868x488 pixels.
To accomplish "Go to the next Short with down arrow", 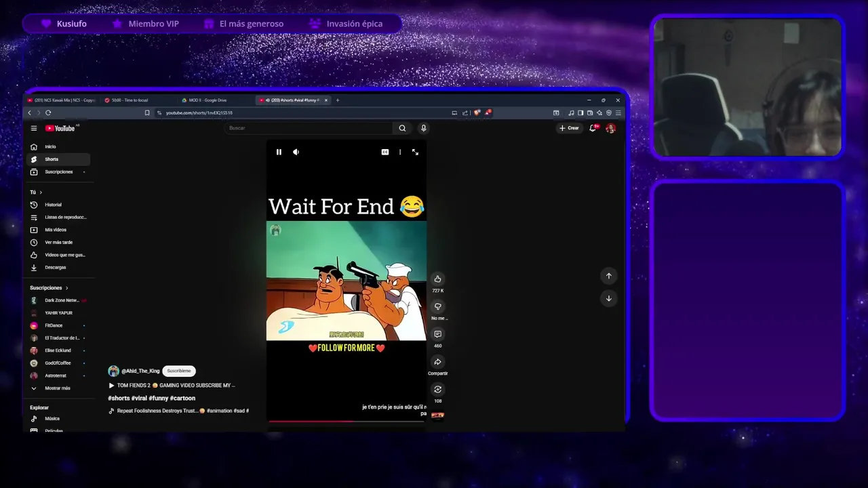I will 608,298.
